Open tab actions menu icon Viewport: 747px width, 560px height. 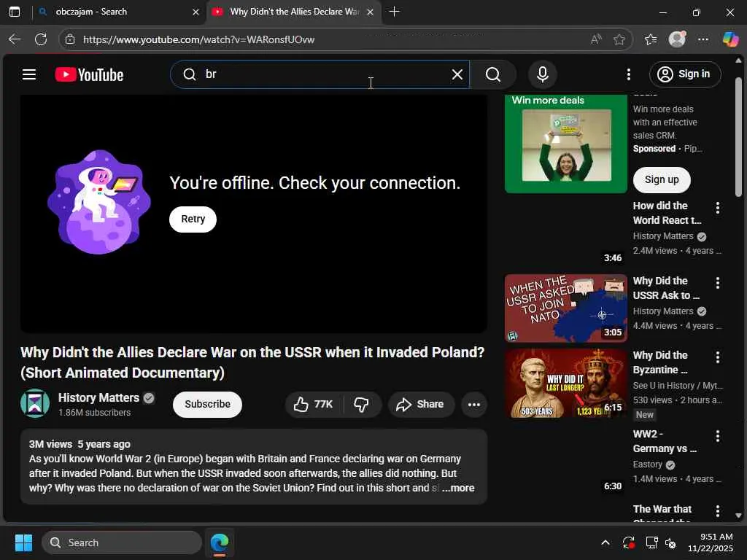[x=15, y=12]
